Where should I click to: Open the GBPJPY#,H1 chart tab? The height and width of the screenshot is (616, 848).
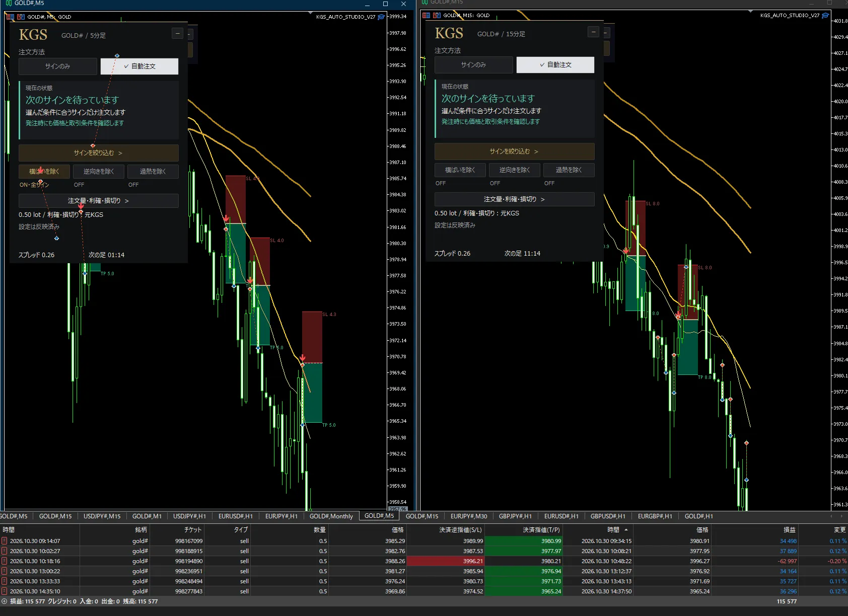(515, 516)
